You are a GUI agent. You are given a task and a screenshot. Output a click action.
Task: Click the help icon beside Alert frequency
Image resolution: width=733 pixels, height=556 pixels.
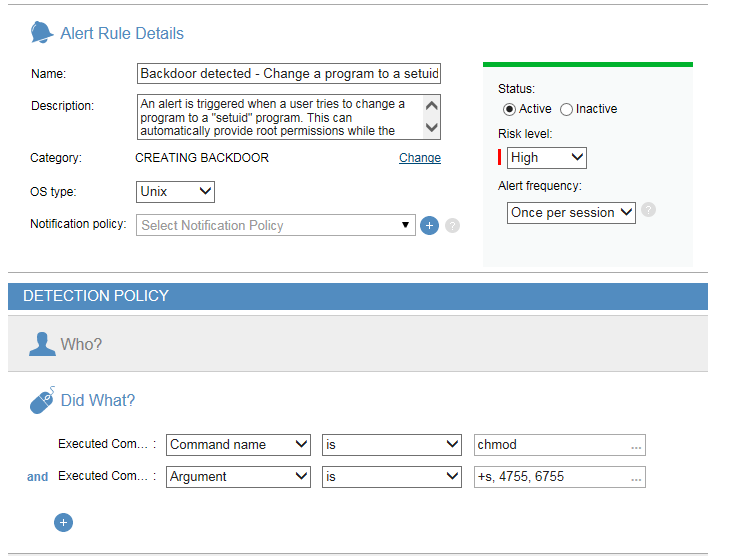coord(649,210)
